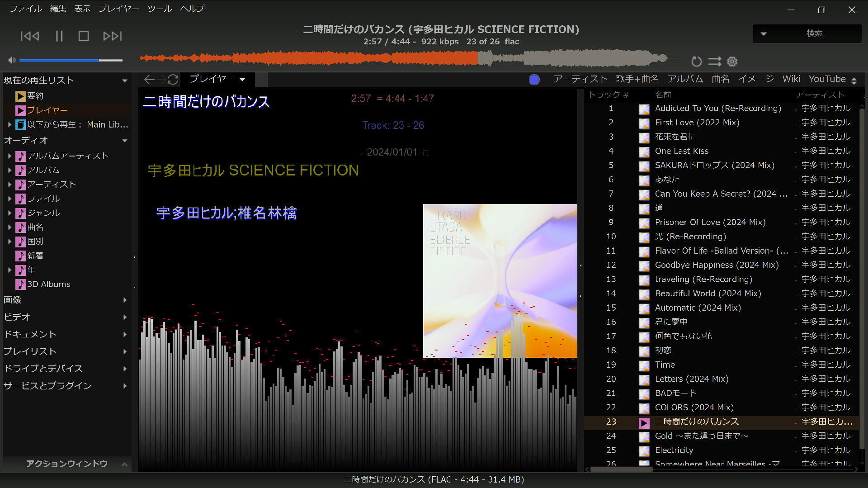
Task: Expand the ドライブとデバイス section
Action: pyautogui.click(x=125, y=369)
